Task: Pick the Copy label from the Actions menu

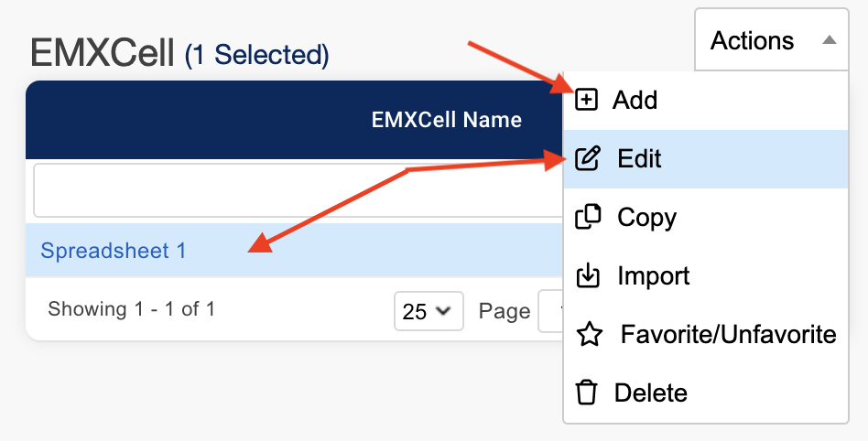Action: [x=646, y=218]
